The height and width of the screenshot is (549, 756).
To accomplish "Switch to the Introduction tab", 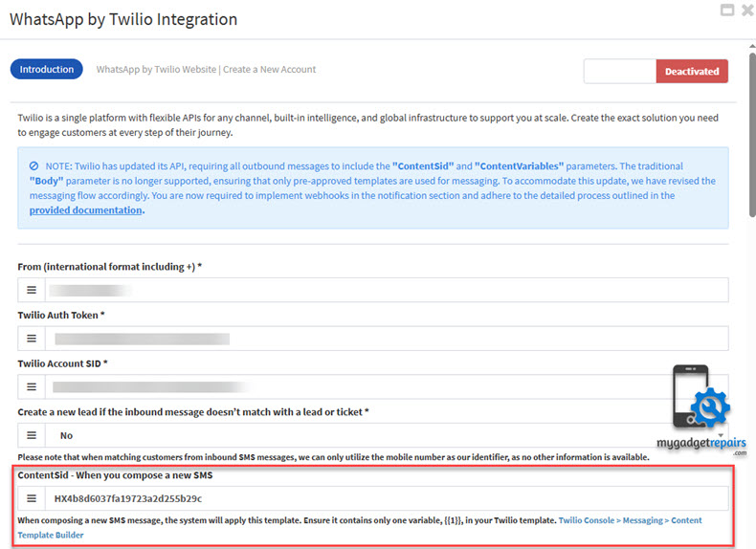I will point(46,70).
